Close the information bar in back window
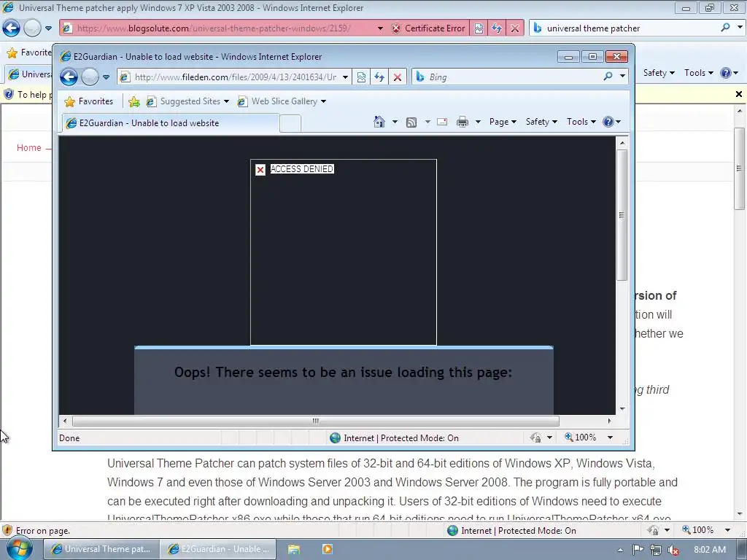 coord(739,94)
